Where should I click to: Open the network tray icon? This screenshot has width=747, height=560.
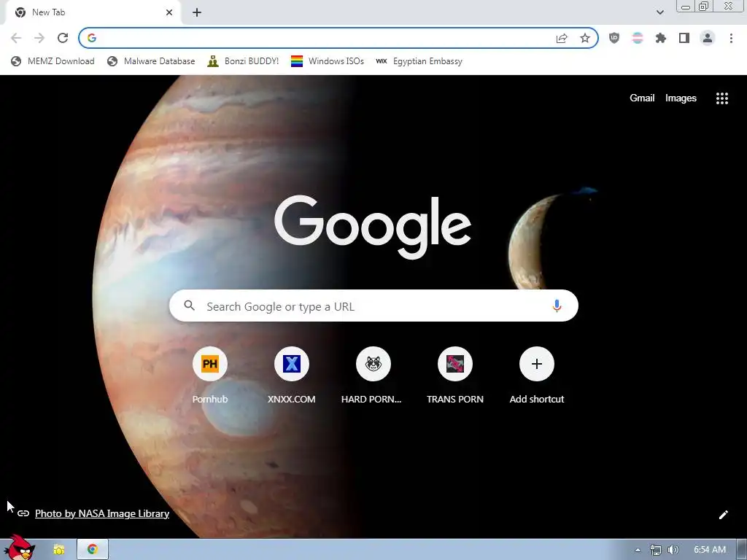click(656, 550)
